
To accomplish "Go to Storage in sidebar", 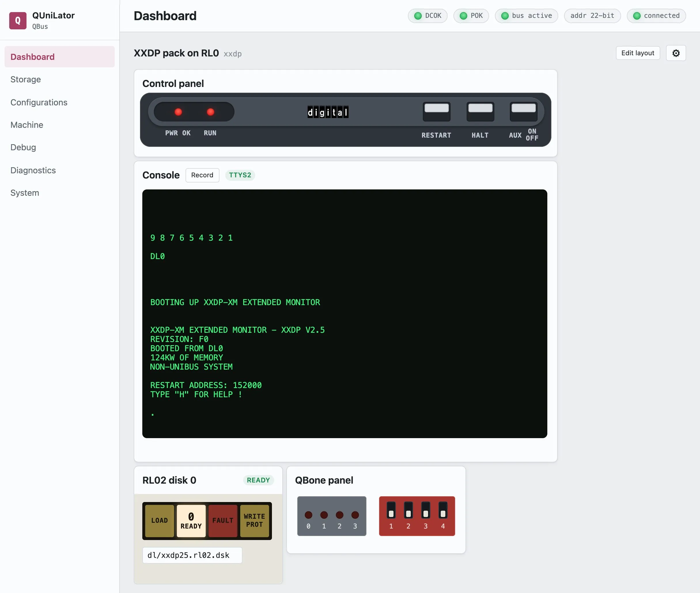I will (60, 79).
